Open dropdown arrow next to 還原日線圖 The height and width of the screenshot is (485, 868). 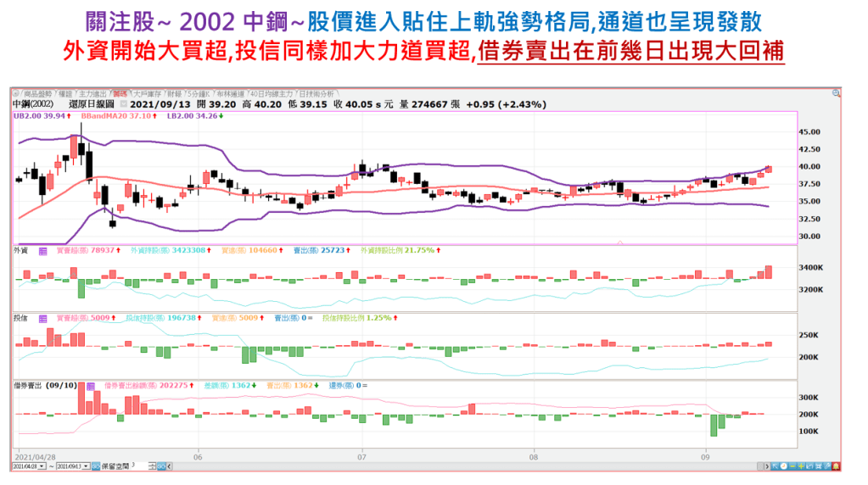pos(124,104)
